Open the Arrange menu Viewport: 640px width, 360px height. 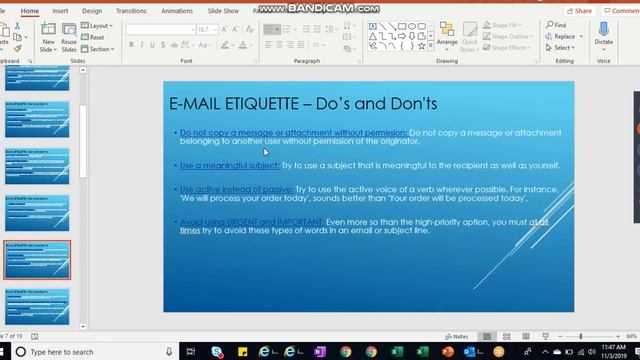[447, 36]
